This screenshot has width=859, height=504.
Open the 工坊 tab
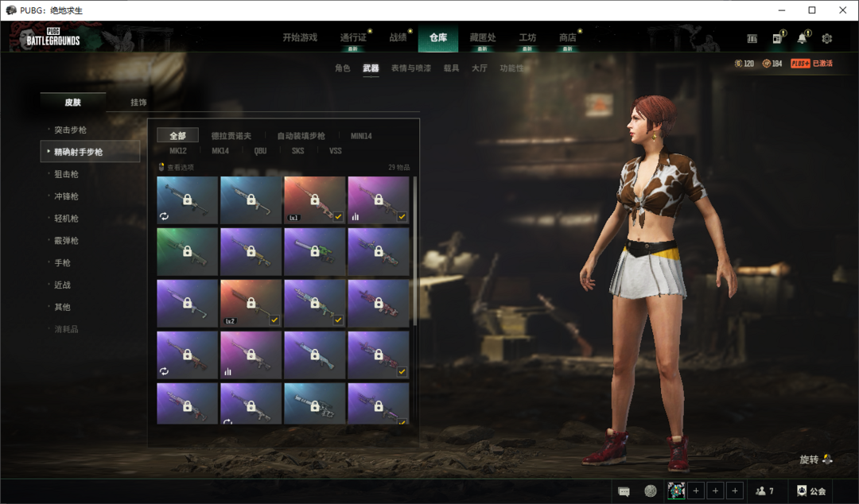pyautogui.click(x=527, y=37)
